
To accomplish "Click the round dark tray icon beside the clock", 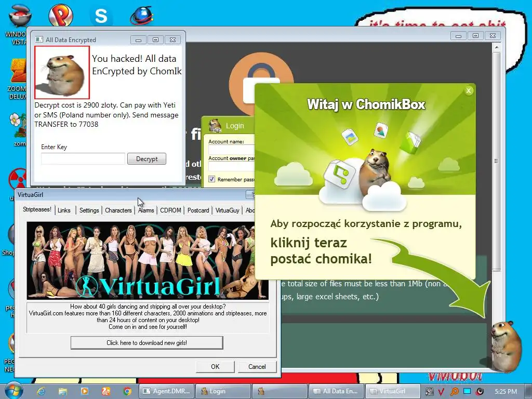I will click(x=480, y=392).
